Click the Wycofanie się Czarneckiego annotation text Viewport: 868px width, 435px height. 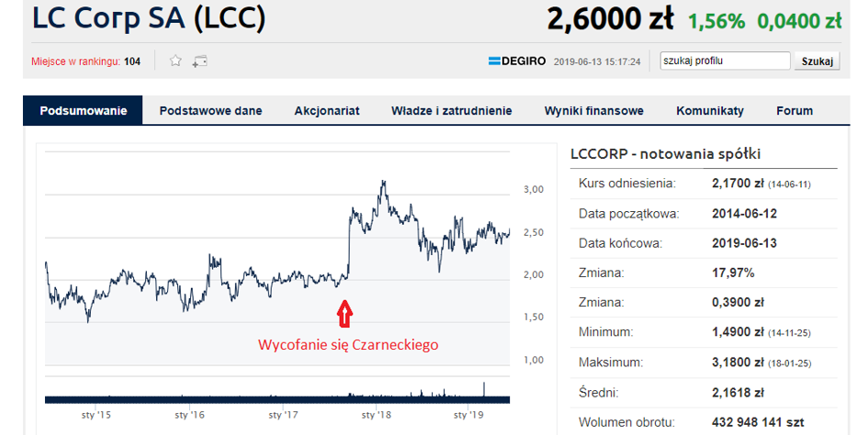347,345
